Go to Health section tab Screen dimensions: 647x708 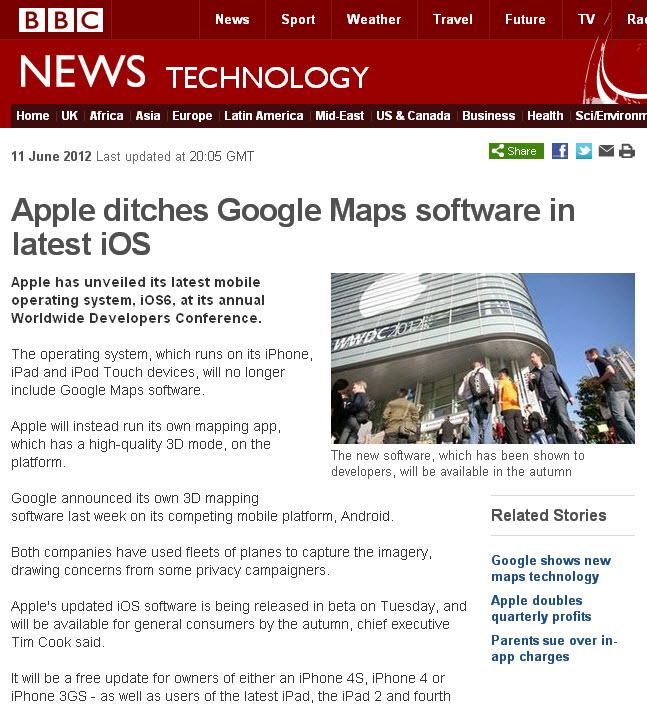(x=545, y=116)
